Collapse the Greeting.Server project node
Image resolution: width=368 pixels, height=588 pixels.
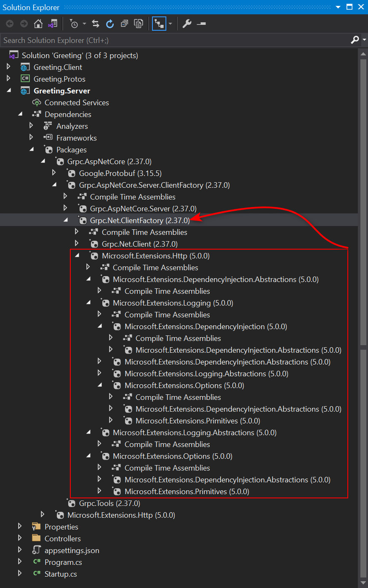click(9, 90)
